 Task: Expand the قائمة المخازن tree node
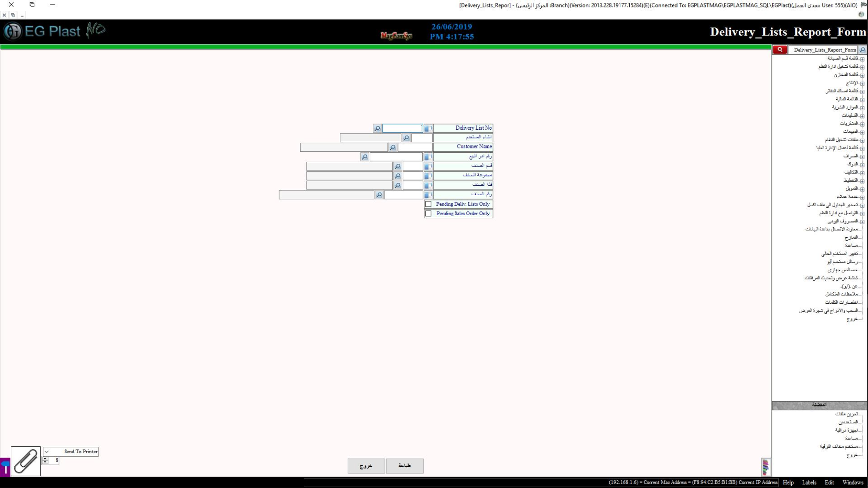point(862,75)
